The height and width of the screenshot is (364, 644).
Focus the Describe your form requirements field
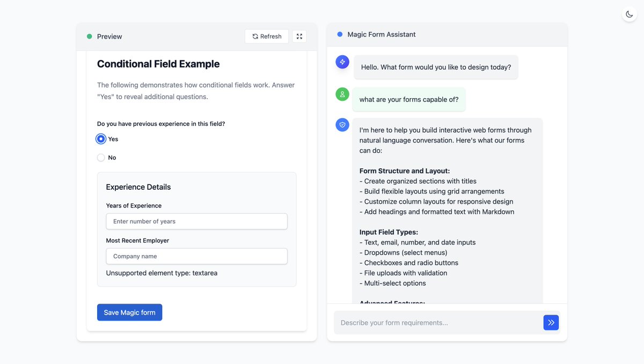coord(437,323)
